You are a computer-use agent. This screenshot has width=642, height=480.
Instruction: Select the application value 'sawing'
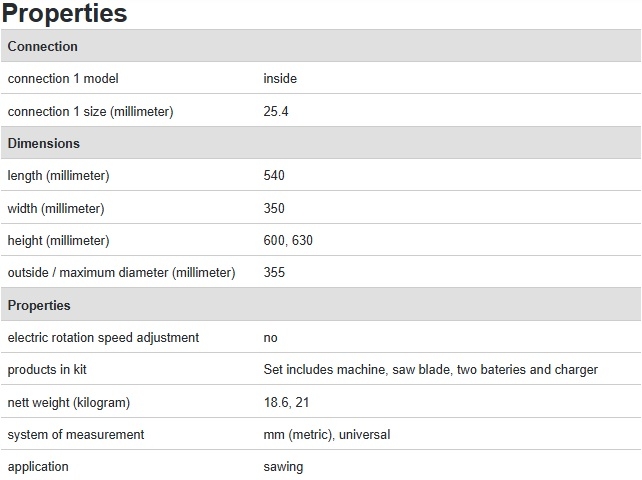pos(283,467)
